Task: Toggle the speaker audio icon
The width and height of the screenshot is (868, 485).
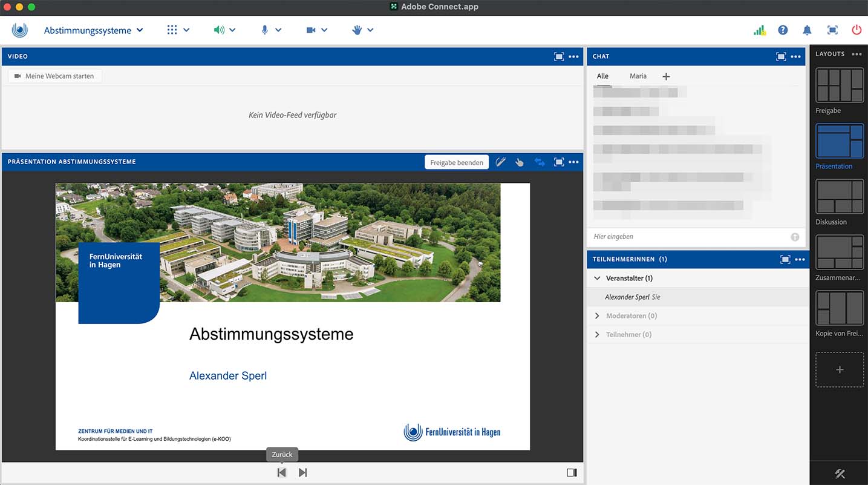Action: coord(219,30)
